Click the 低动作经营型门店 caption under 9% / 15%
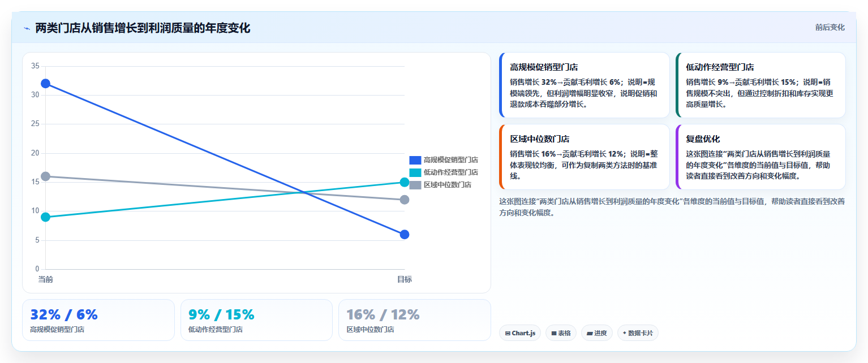The width and height of the screenshot is (868, 363). tap(216, 330)
